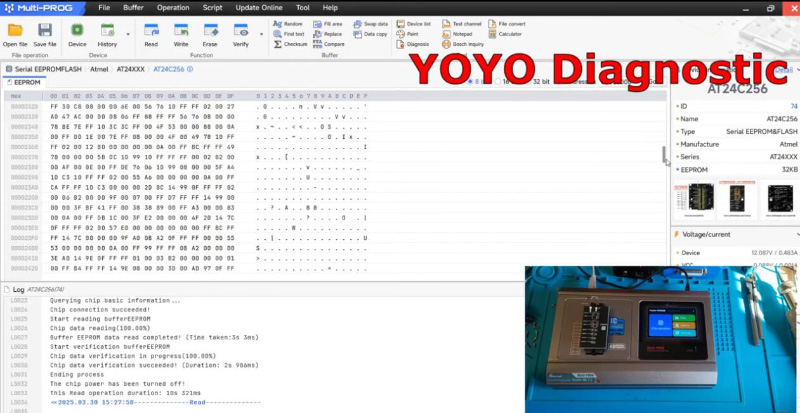
Task: Open the Operation menu
Action: pyautogui.click(x=173, y=8)
